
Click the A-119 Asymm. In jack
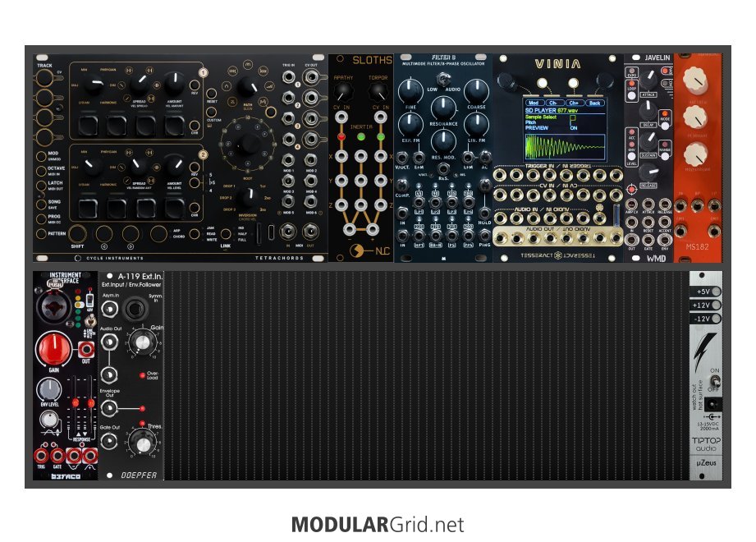coord(110,308)
